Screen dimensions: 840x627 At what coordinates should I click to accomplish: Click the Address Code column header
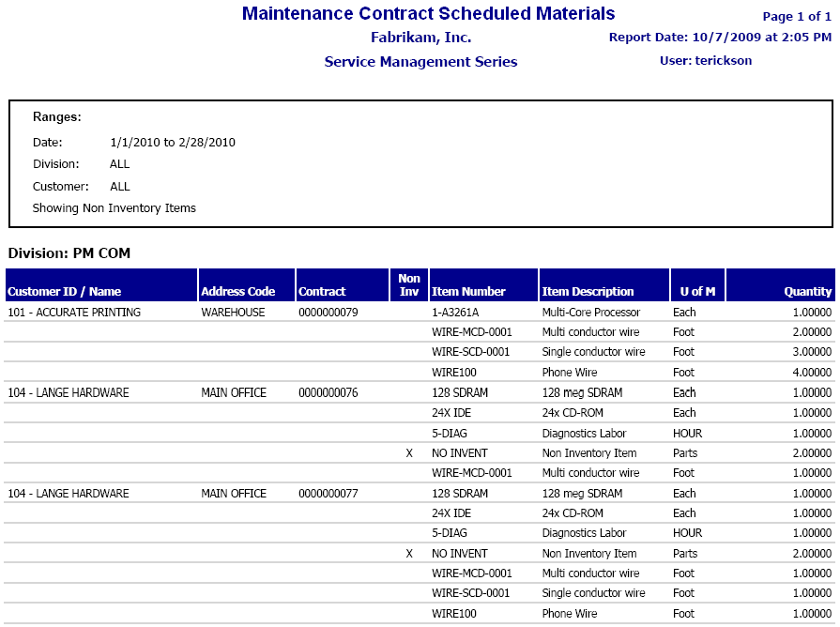coord(237,292)
